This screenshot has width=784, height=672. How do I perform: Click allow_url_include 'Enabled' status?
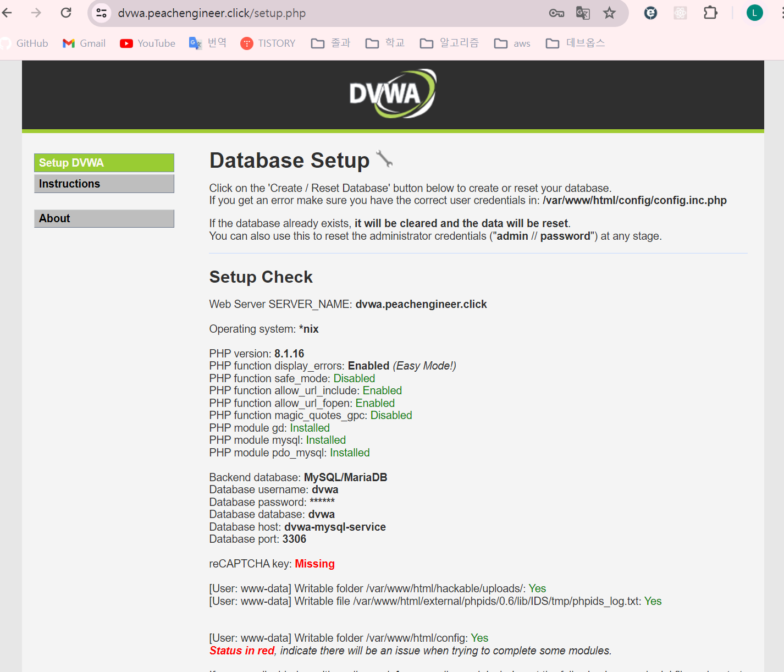382,390
